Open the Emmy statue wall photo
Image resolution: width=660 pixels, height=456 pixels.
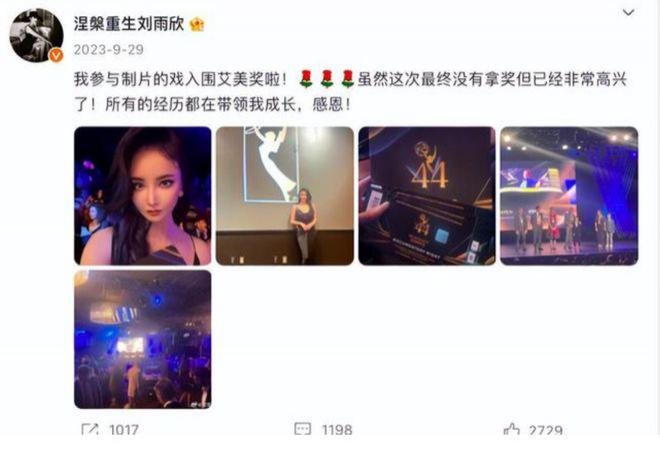click(285, 196)
